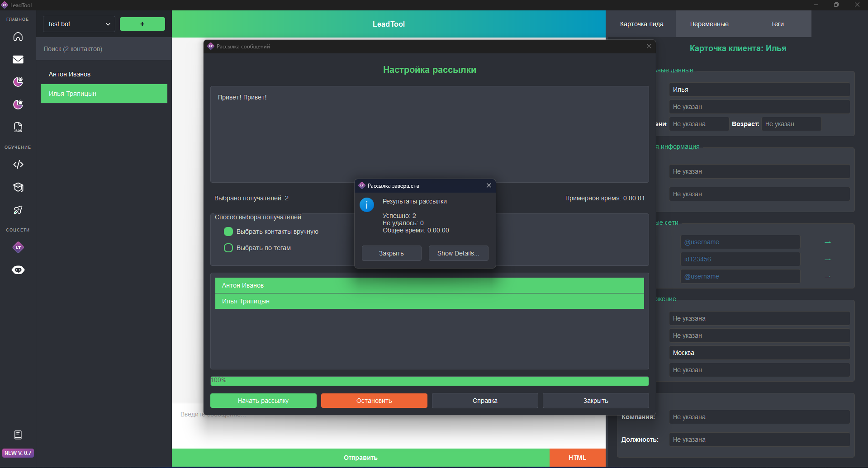Click the NEW V. 0.7 version badge
Image resolution: width=868 pixels, height=468 pixels.
point(18,453)
